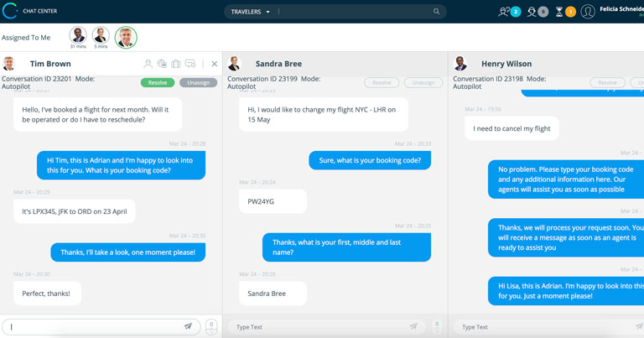
Task: Click Sandra Bree's avatar in chat header
Action: tap(235, 64)
